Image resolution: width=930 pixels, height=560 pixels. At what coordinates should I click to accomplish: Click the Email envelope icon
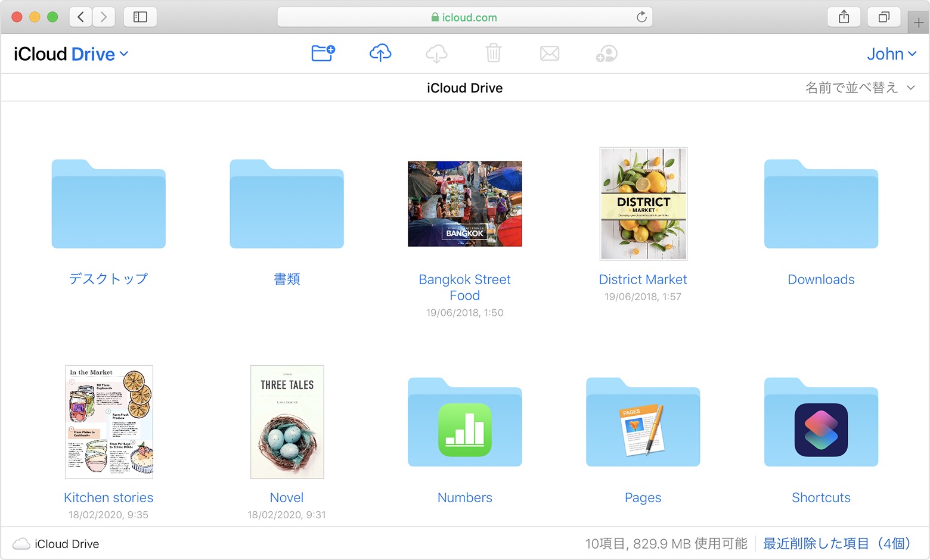(550, 54)
